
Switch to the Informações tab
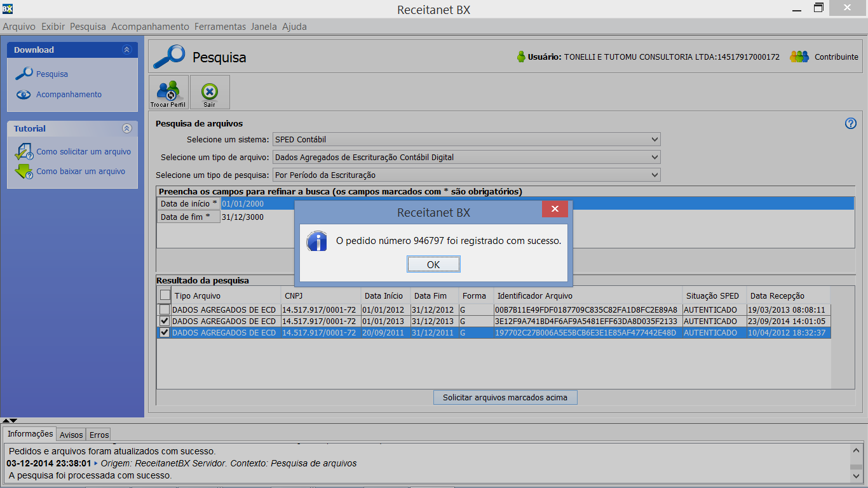pyautogui.click(x=31, y=434)
